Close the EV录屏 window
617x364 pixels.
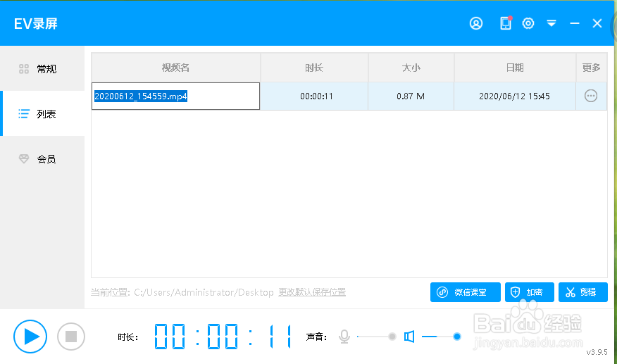(x=597, y=24)
